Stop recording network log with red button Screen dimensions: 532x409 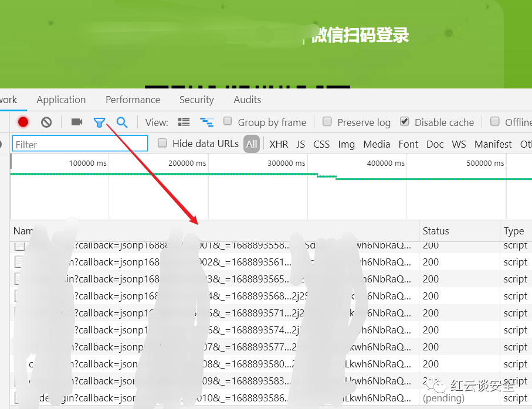(23, 122)
